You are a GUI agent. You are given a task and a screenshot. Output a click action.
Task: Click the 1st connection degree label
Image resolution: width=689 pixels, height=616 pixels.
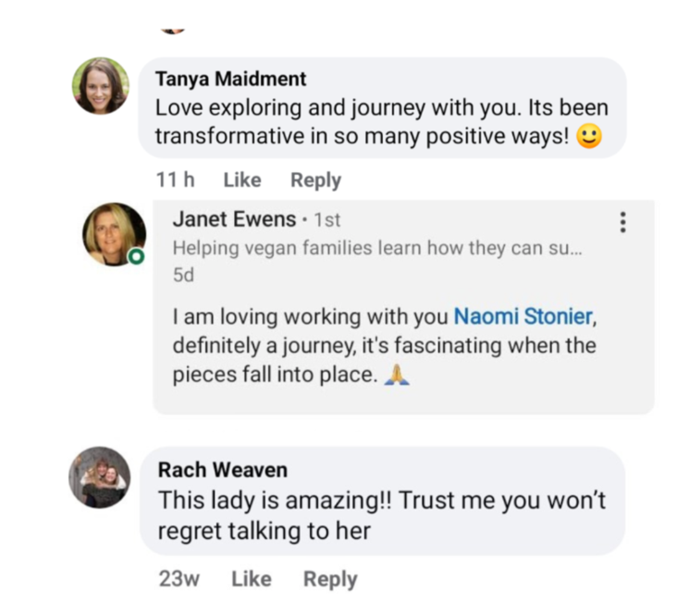pos(327,220)
